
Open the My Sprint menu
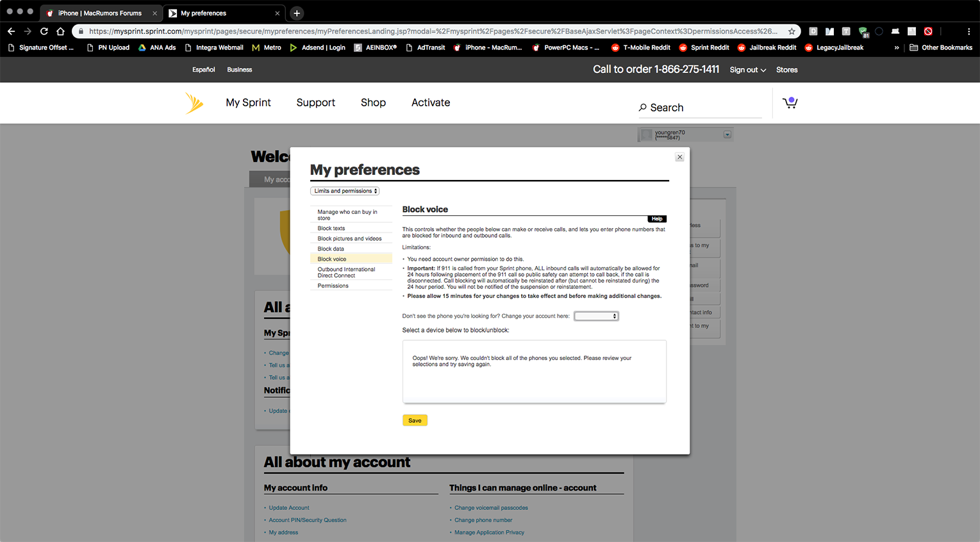[x=248, y=103]
